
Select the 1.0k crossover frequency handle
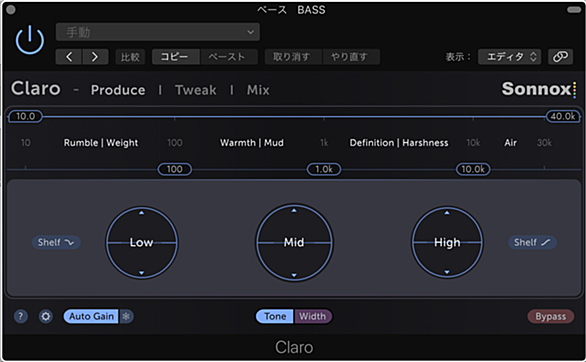click(324, 169)
